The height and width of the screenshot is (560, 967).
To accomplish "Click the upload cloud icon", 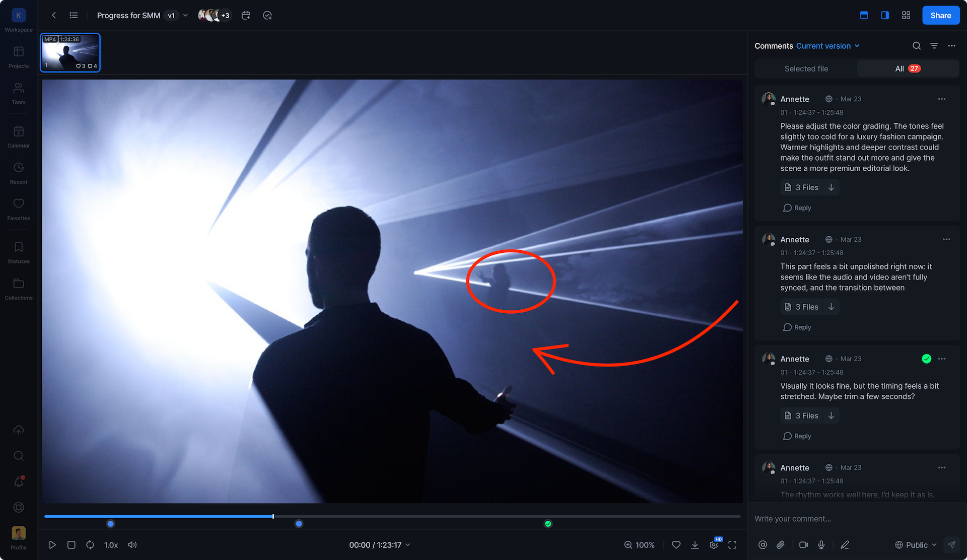I will pyautogui.click(x=19, y=430).
